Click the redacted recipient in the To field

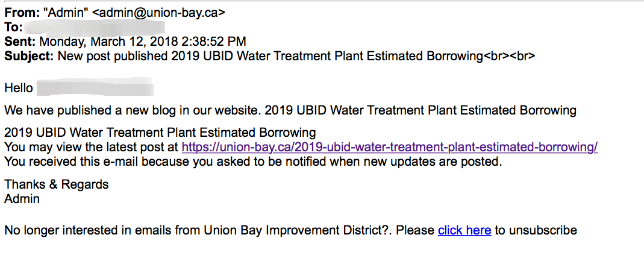pyautogui.click(x=95, y=27)
